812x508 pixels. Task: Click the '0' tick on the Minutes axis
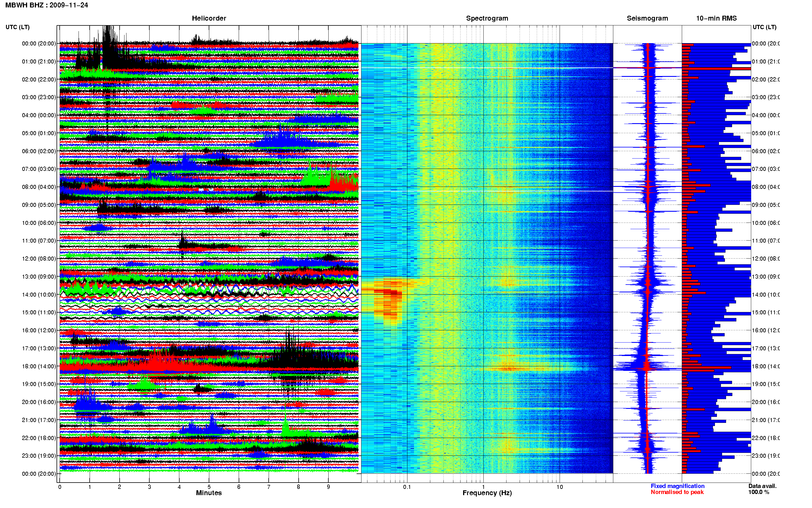click(x=60, y=487)
